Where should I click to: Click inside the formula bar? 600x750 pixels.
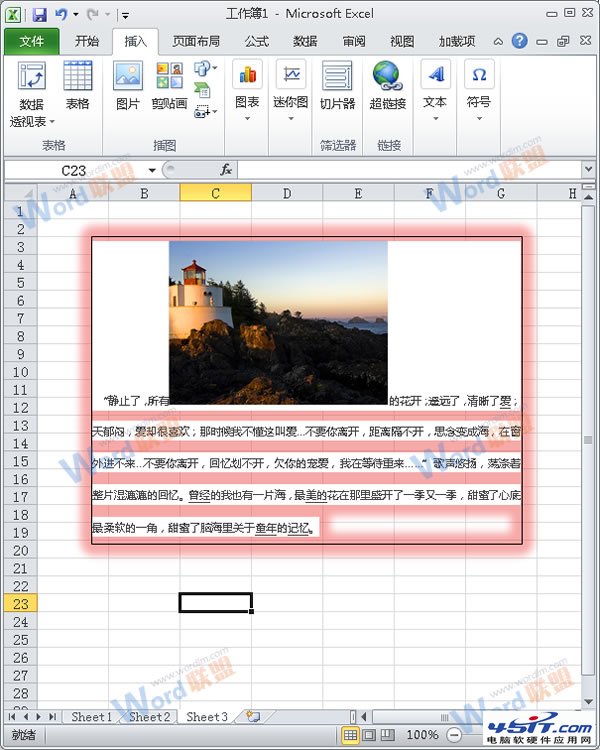[410, 170]
